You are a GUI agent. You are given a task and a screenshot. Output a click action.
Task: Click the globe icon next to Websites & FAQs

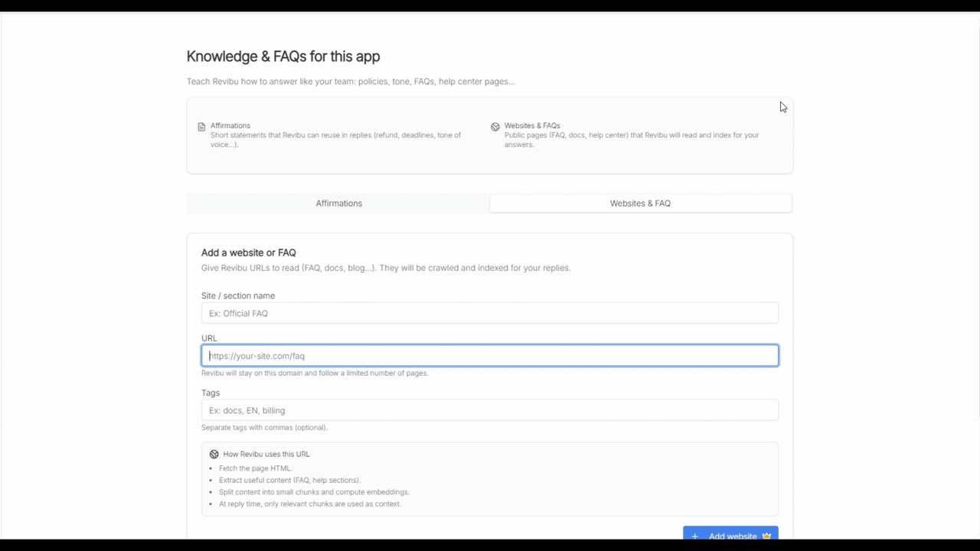tap(496, 126)
